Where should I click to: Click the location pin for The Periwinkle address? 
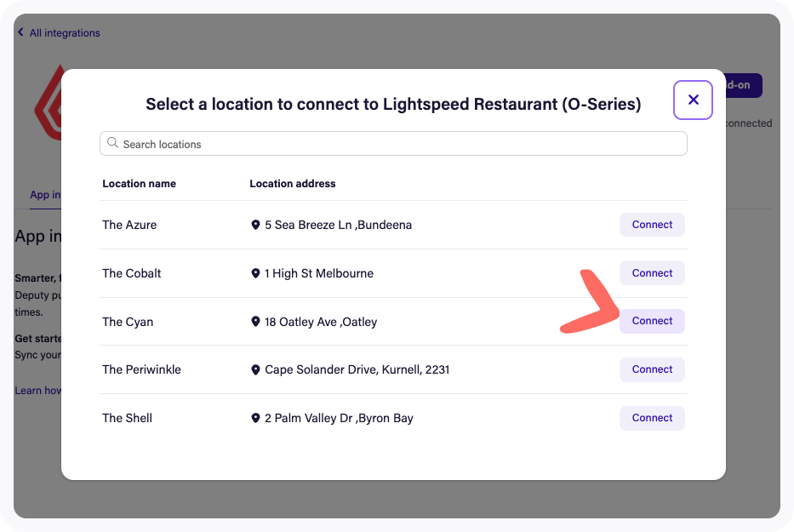tap(255, 369)
